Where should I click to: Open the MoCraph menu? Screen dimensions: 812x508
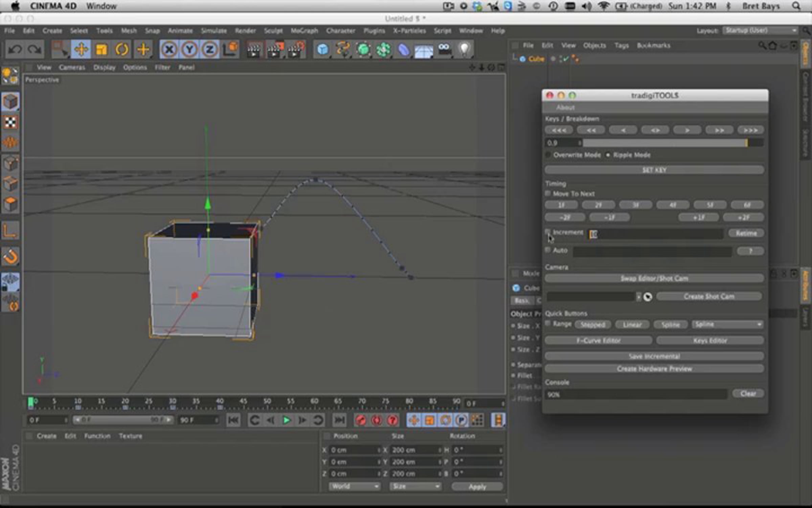click(304, 31)
